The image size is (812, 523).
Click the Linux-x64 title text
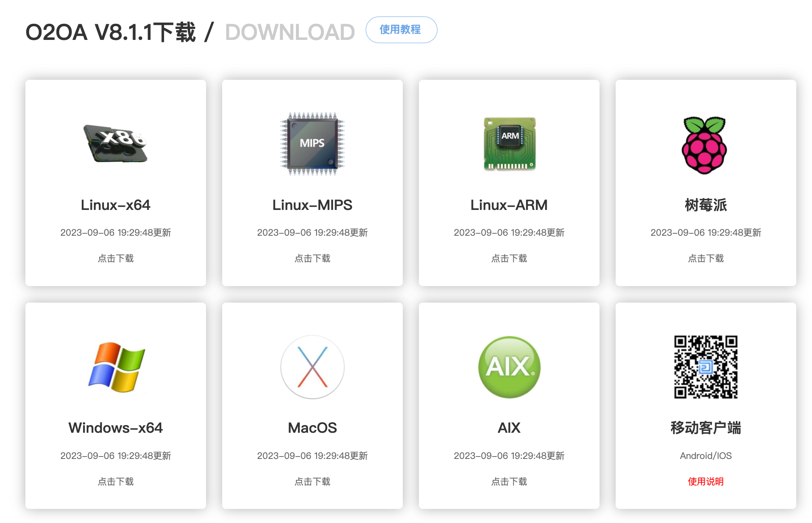pyautogui.click(x=116, y=205)
